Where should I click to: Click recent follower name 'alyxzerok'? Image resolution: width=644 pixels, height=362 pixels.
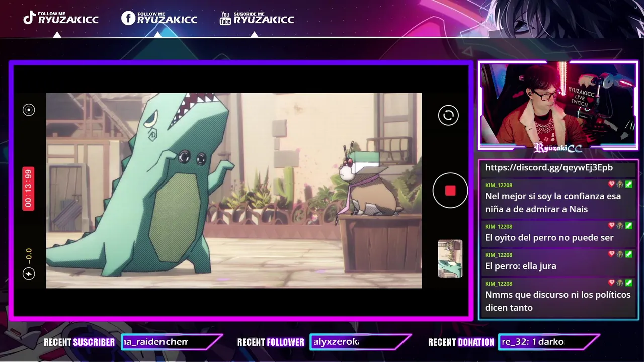pyautogui.click(x=336, y=342)
